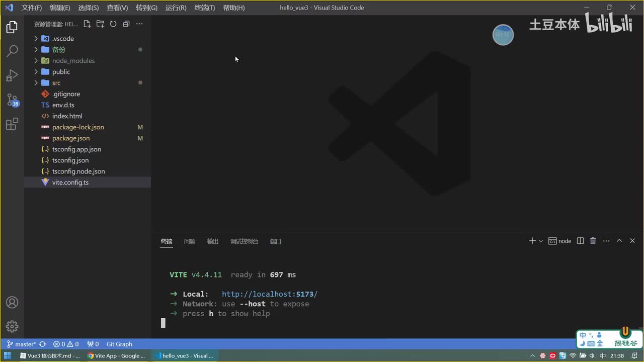Switch to the 问题 panel tab
The width and height of the screenshot is (644, 362).
[190, 241]
